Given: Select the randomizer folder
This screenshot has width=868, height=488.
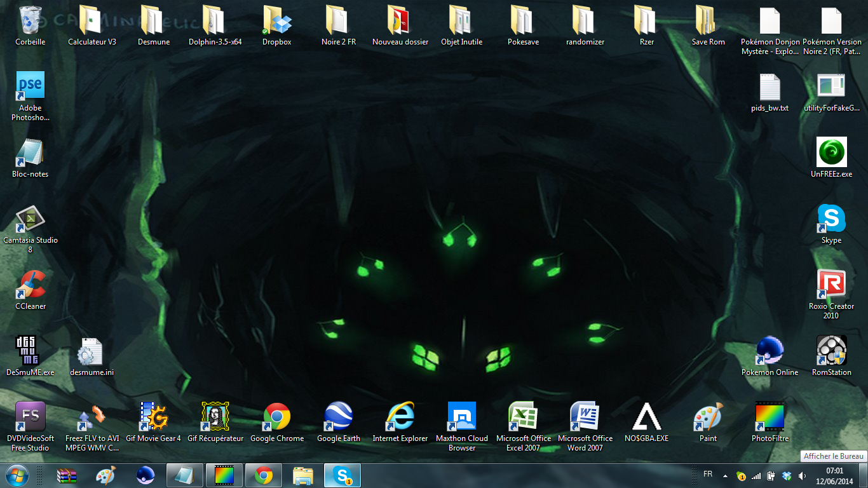Looking at the screenshot, I should click(x=585, y=25).
